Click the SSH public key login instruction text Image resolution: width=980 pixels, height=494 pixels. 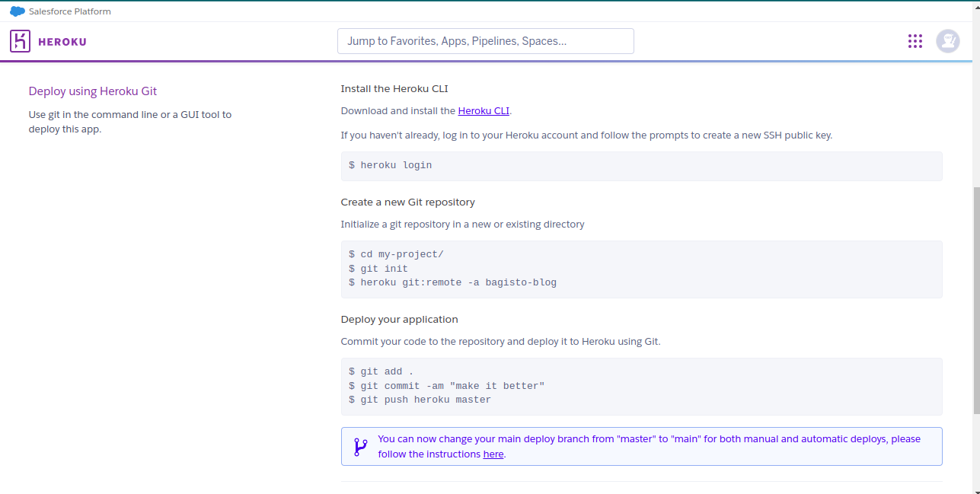tap(586, 135)
